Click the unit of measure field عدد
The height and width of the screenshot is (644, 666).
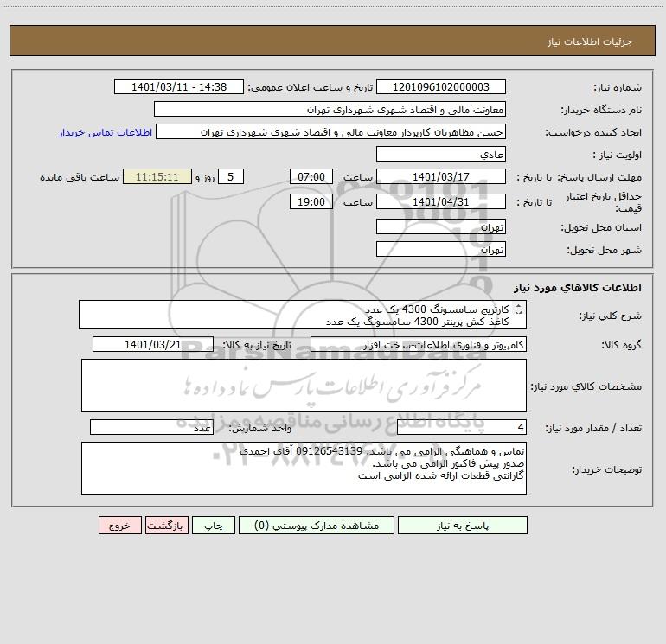pyautogui.click(x=151, y=427)
